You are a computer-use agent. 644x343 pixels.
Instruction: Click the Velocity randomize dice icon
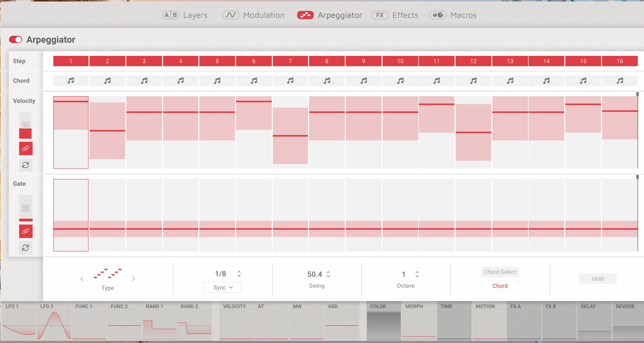25,125
